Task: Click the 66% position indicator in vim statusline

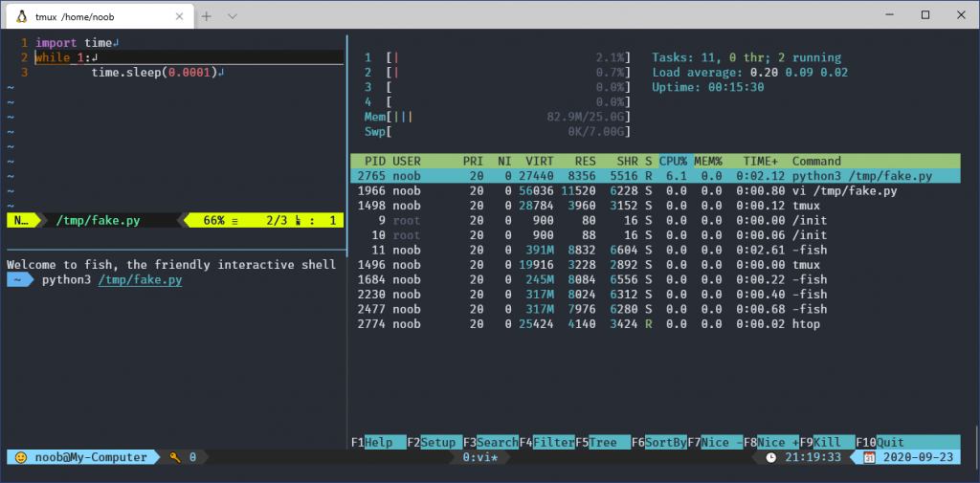Action: pyautogui.click(x=213, y=221)
